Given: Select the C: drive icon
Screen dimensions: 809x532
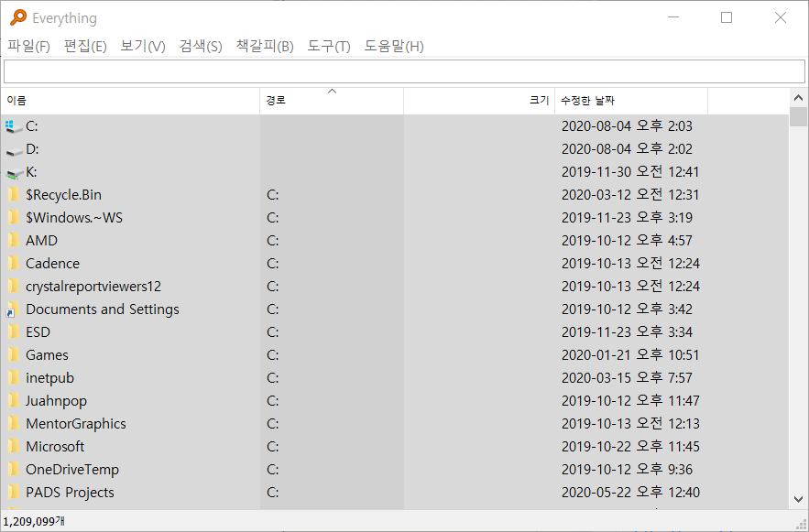Looking at the screenshot, I should pyautogui.click(x=14, y=126).
